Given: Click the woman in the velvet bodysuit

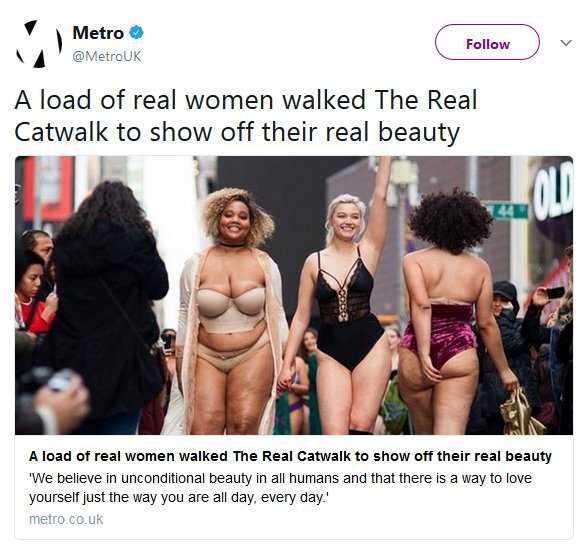Looking at the screenshot, I should point(449,311).
